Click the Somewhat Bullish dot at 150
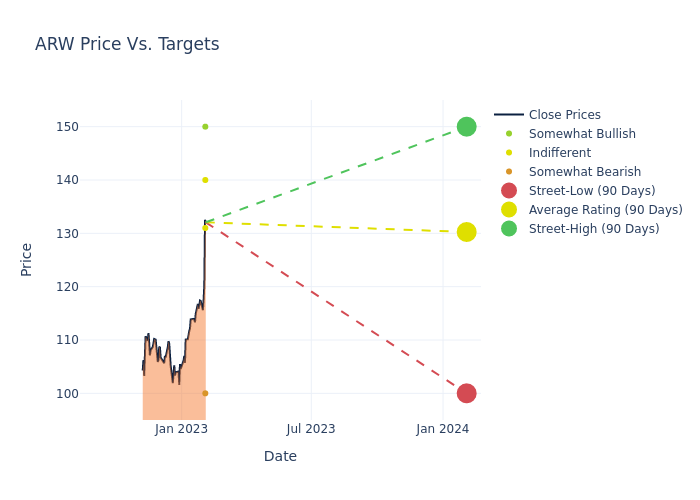700x500 pixels. (x=205, y=127)
